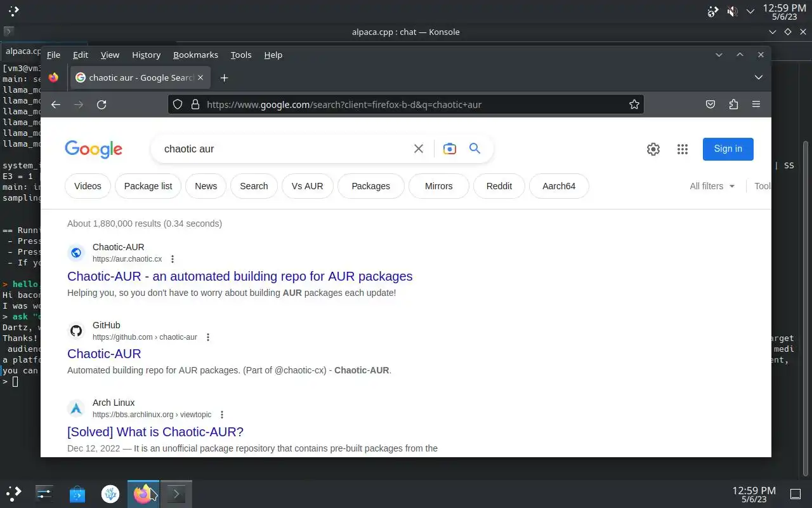Select the News filter chip
This screenshot has width=812, height=508.
click(206, 186)
